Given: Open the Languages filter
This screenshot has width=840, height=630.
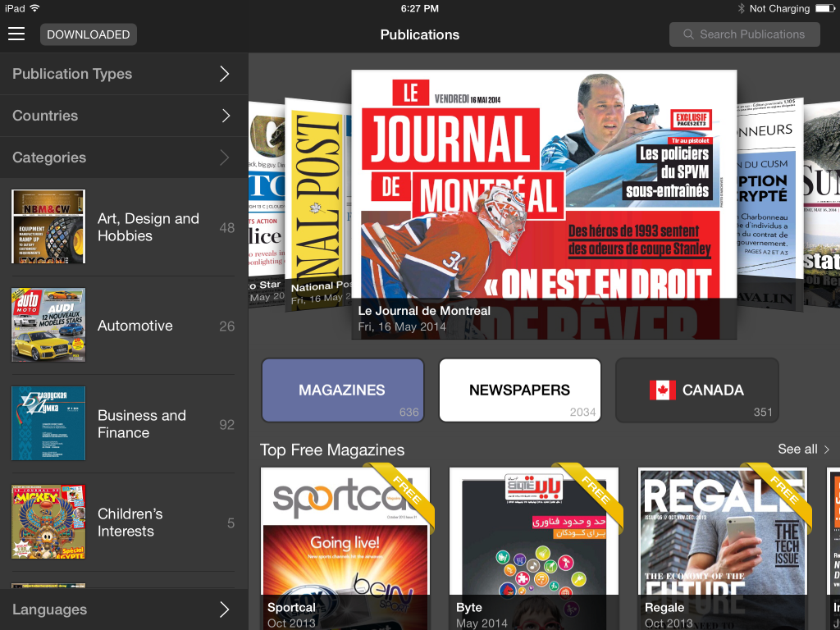Looking at the screenshot, I should click(124, 609).
